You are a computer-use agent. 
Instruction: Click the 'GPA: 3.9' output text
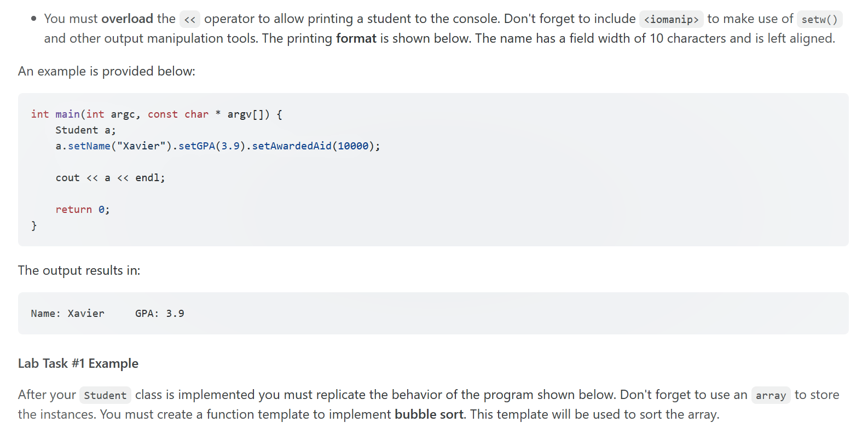tap(160, 314)
